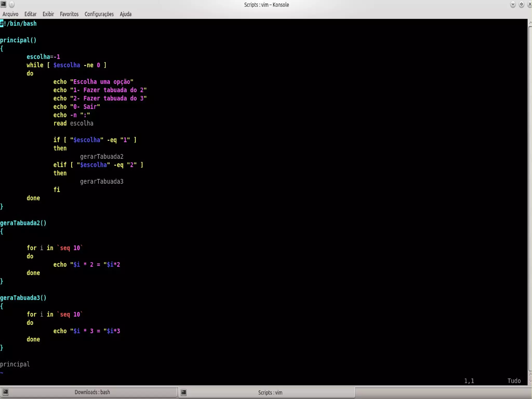Toggle the pin-on-all-desktops button in titlebar

coord(12,4)
